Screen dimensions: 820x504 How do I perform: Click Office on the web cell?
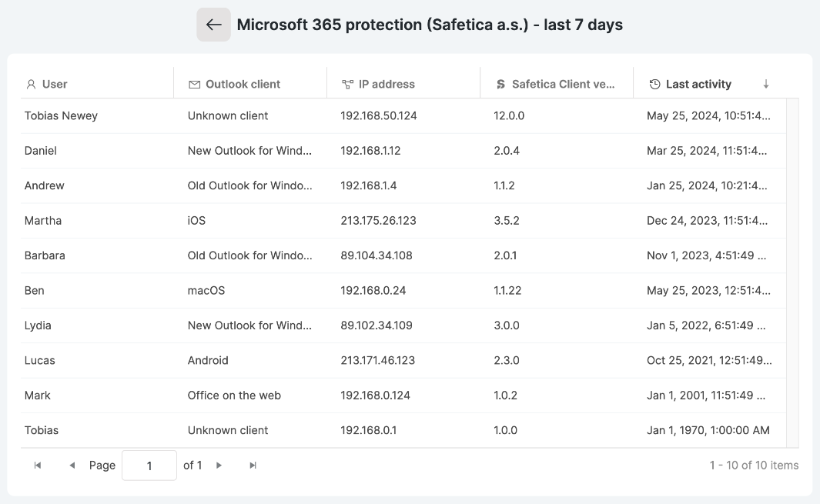tap(234, 396)
